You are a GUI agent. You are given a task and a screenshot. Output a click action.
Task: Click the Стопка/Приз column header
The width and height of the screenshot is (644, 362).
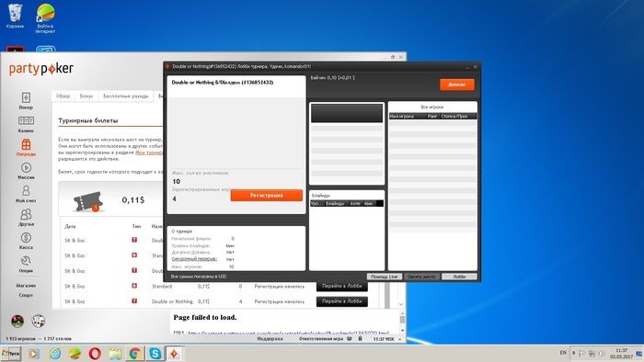click(x=457, y=117)
